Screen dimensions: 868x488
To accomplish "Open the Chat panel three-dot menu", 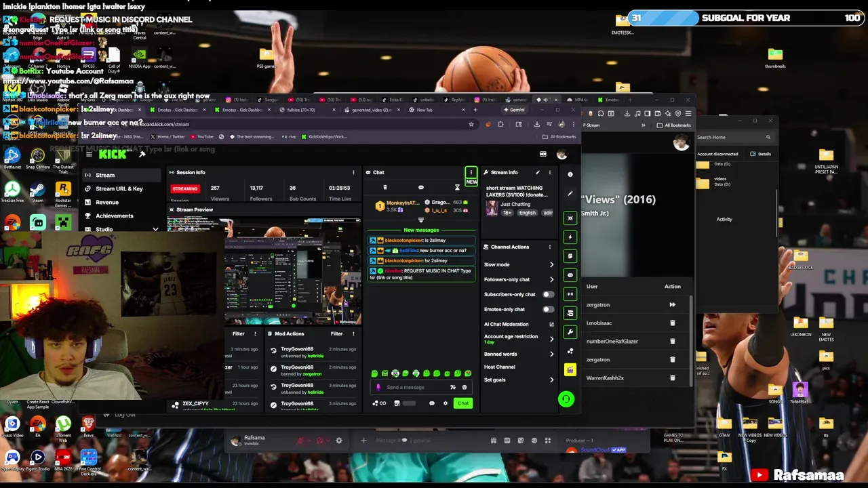I will (x=471, y=172).
